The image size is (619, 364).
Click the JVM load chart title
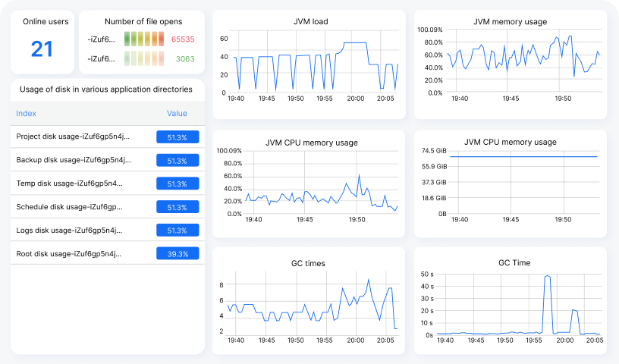tap(311, 22)
